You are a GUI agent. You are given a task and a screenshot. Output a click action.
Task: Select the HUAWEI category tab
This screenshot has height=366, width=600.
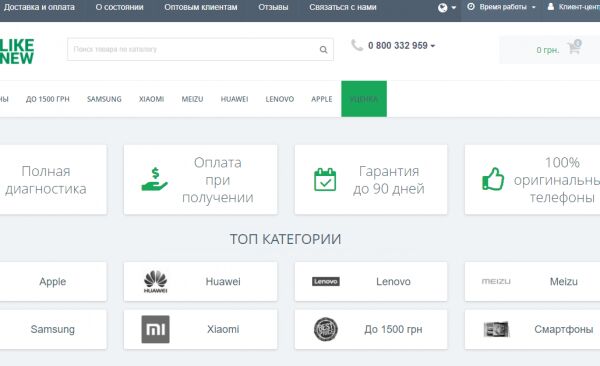(x=234, y=99)
